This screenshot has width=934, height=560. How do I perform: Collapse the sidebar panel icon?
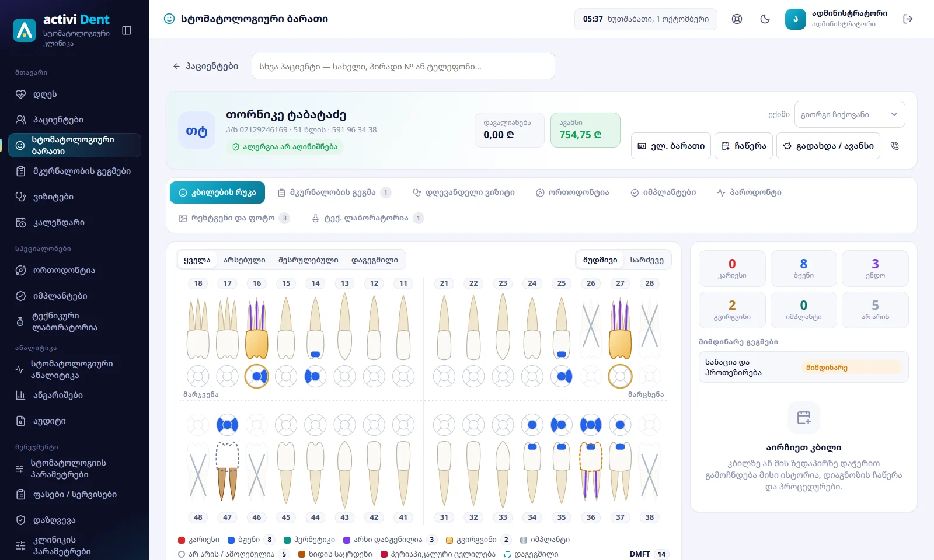(127, 30)
